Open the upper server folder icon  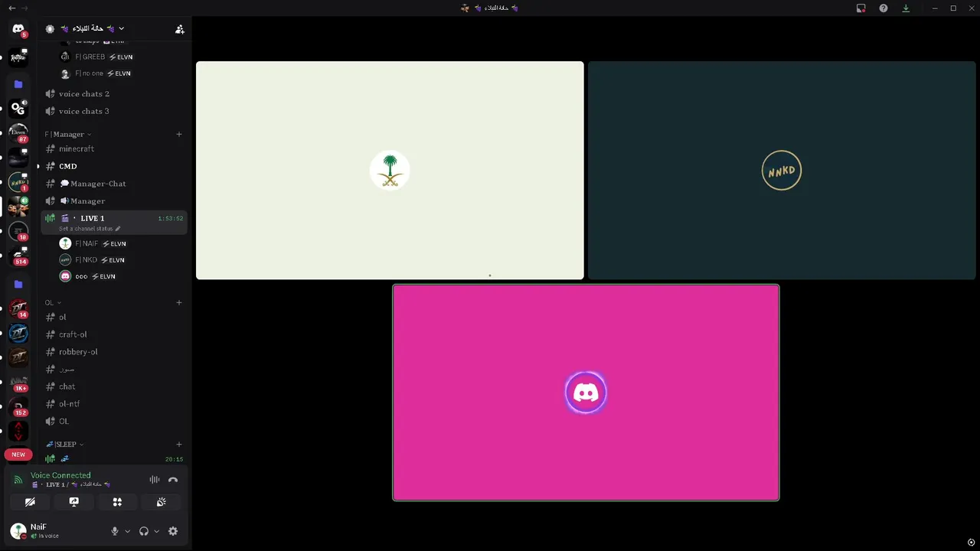pos(18,84)
